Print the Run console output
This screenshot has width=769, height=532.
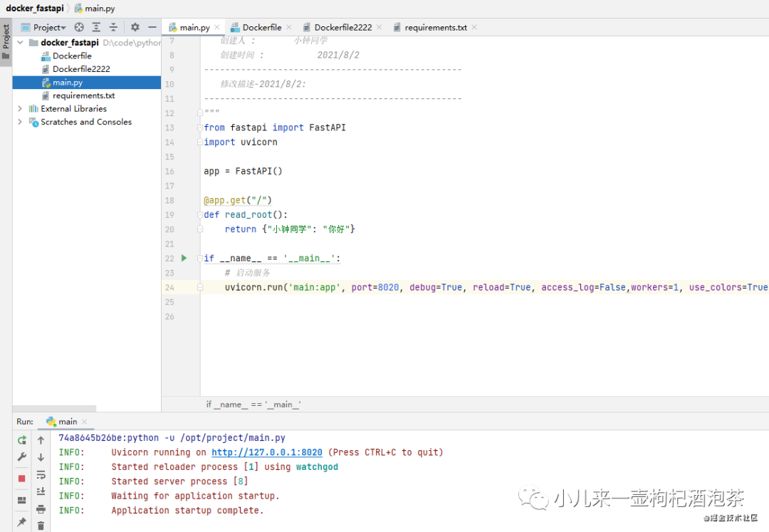point(41,508)
